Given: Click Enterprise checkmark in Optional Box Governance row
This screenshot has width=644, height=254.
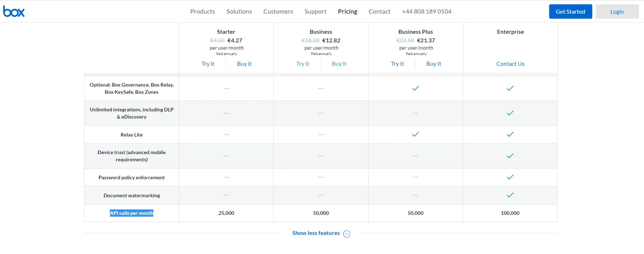Looking at the screenshot, I should (x=510, y=88).
